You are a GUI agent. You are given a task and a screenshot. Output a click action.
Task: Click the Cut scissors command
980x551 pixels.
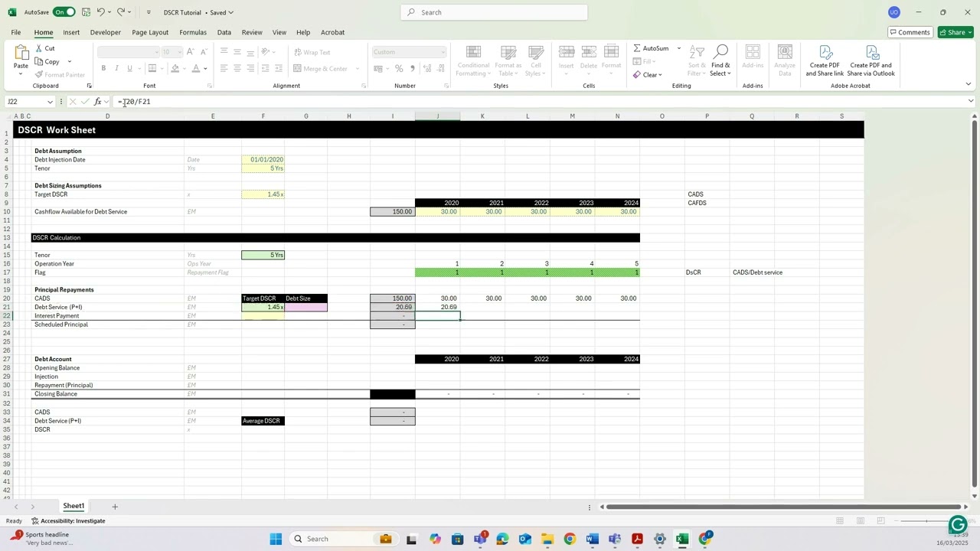[45, 48]
